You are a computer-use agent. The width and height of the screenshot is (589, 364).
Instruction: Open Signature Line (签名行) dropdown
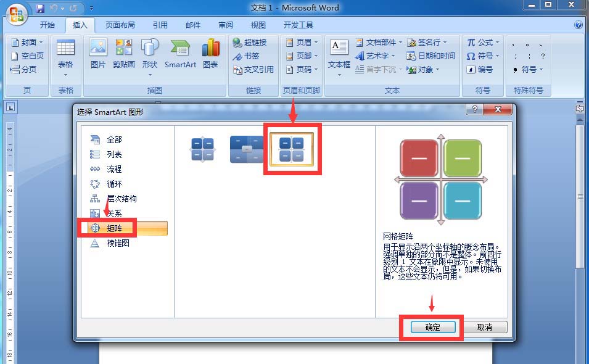tap(427, 43)
